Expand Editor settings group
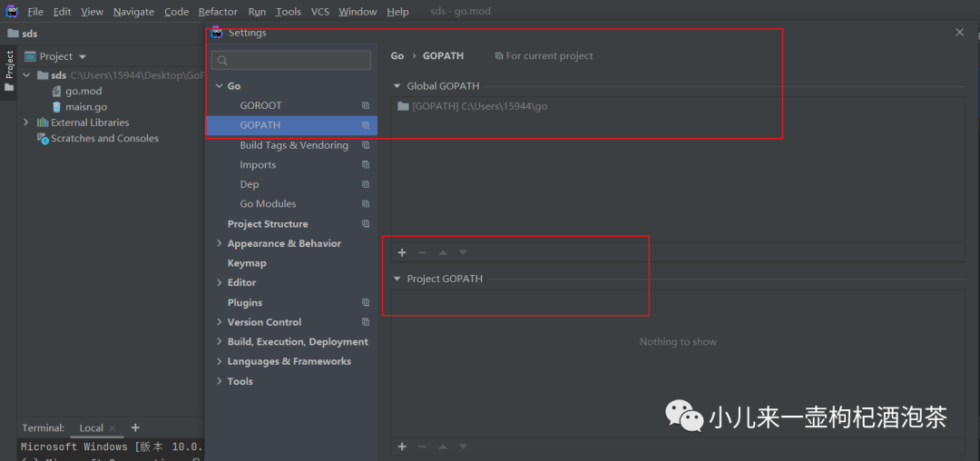 (220, 283)
